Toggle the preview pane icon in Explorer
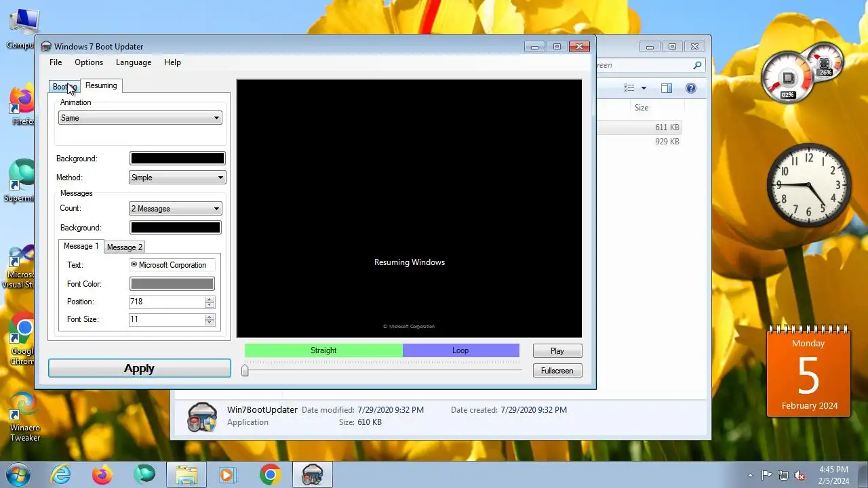Image resolution: width=868 pixels, height=488 pixels. tap(667, 88)
